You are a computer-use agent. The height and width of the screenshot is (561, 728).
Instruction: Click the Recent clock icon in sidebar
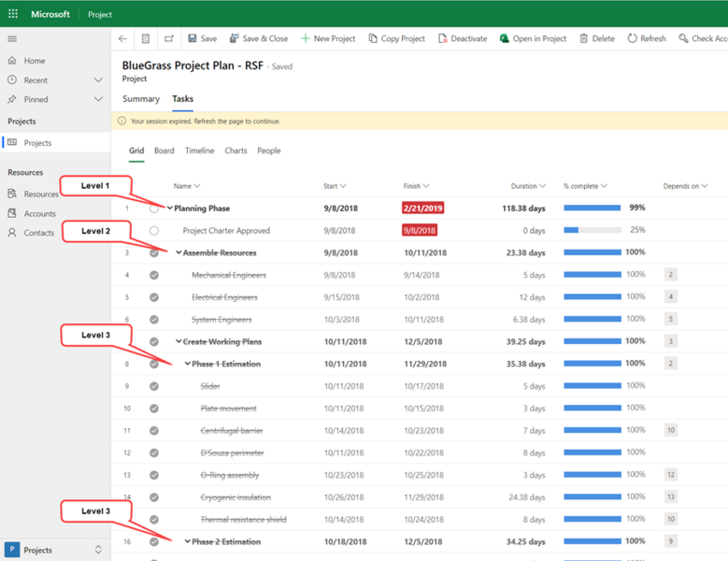click(x=12, y=79)
